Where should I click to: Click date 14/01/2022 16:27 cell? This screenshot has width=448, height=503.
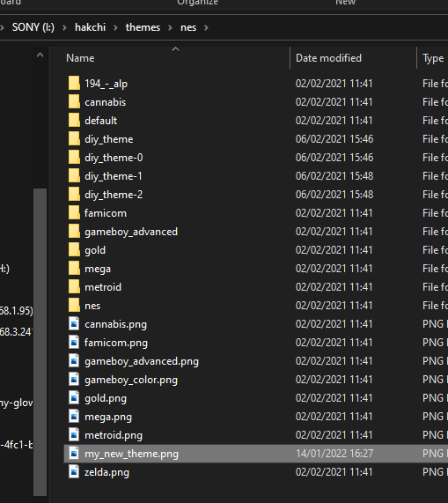(334, 454)
